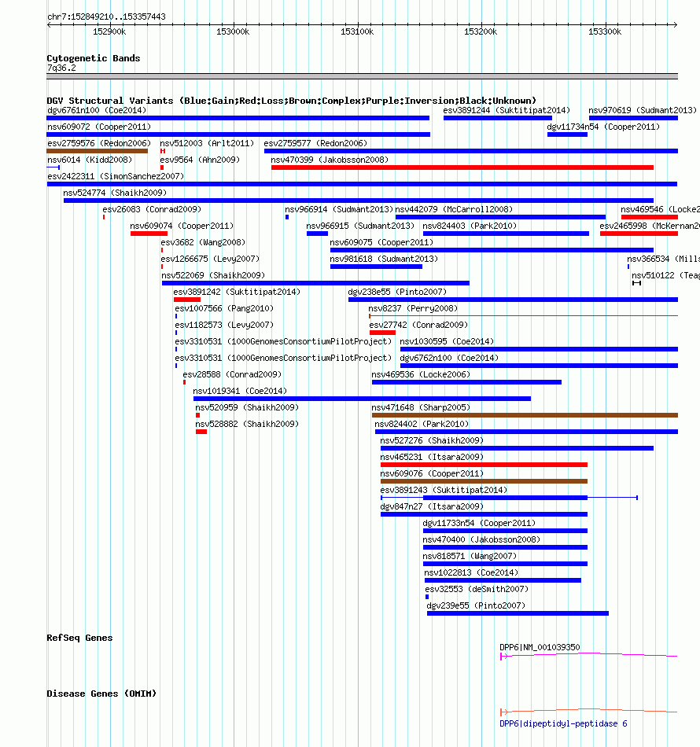700x747 pixels.
Task: Select the red nsv470399 (Jakobsson2008) loss bar
Action: [462, 167]
